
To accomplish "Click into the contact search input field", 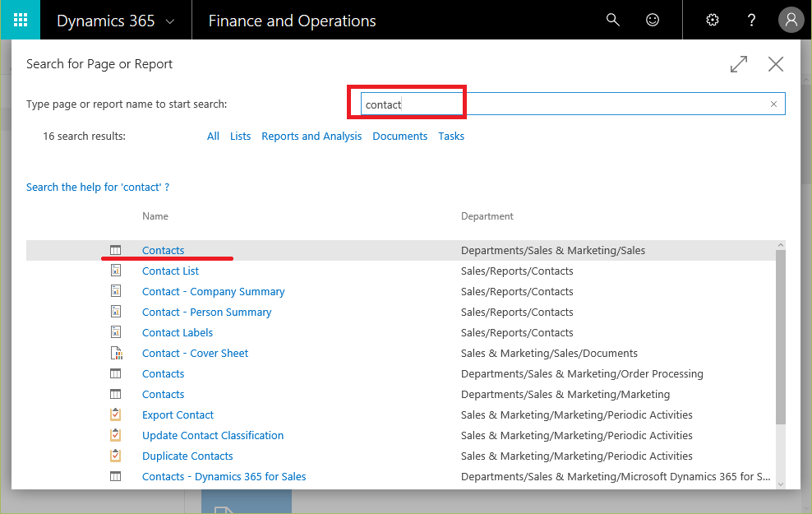I will click(573, 104).
